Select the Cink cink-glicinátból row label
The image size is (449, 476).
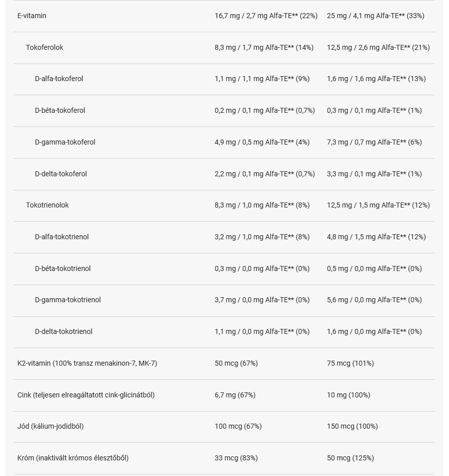point(86,395)
